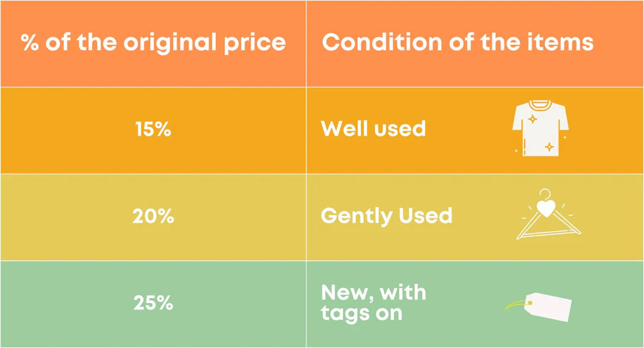The image size is (644, 348).
Task: Click the heart on the hanger
Action: click(x=546, y=209)
